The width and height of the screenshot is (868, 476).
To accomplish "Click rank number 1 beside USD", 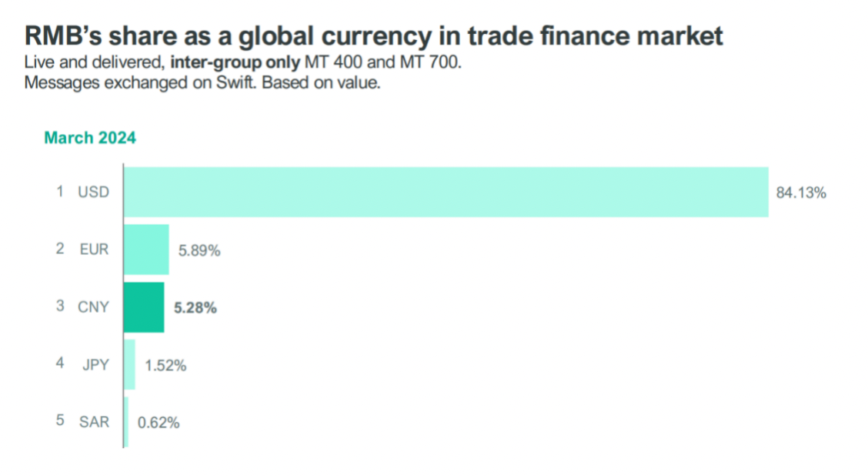I will (x=60, y=192).
